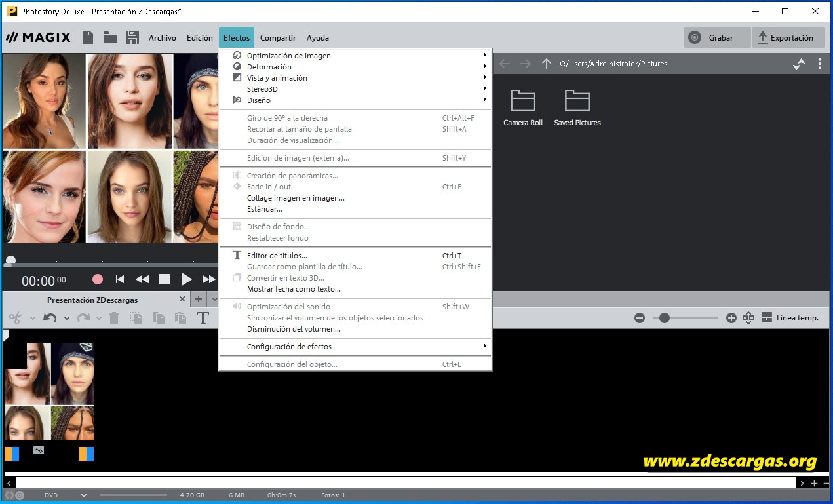Viewport: 833px width, 504px height.
Task: Play the slideshow preview
Action: click(x=186, y=279)
